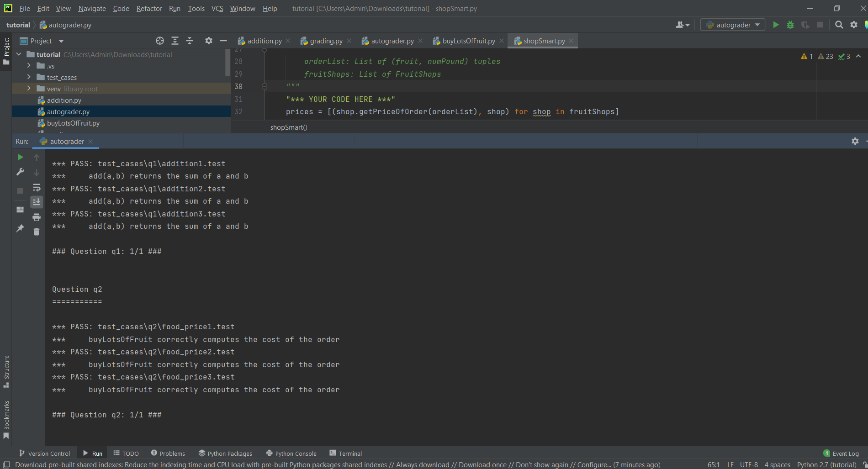Run autograder with the green play toolbar button

pyautogui.click(x=776, y=25)
